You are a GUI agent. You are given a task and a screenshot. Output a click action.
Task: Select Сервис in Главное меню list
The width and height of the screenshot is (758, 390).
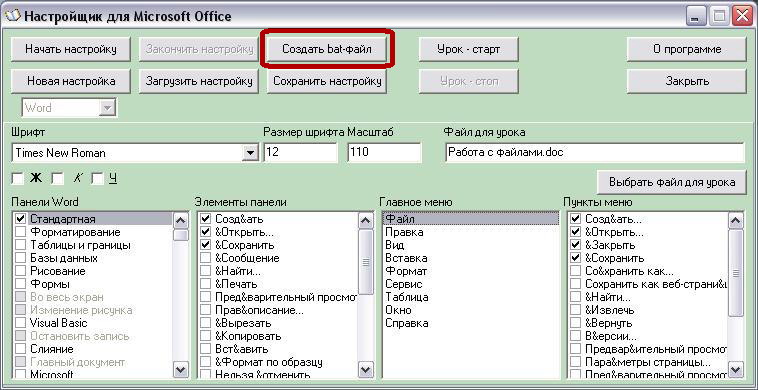[470, 284]
